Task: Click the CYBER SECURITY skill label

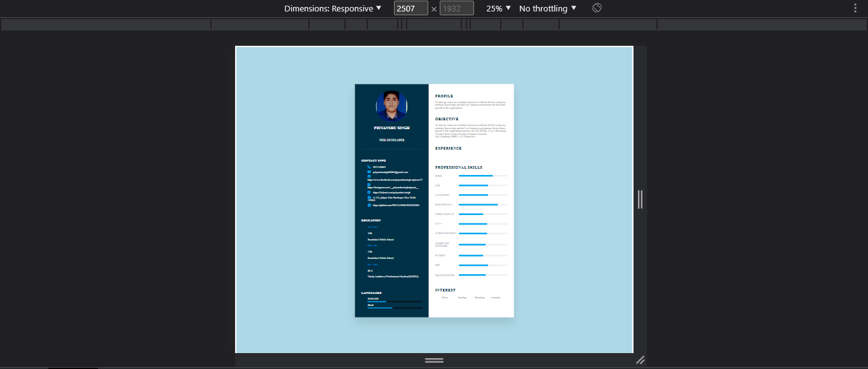Action: pyautogui.click(x=445, y=233)
